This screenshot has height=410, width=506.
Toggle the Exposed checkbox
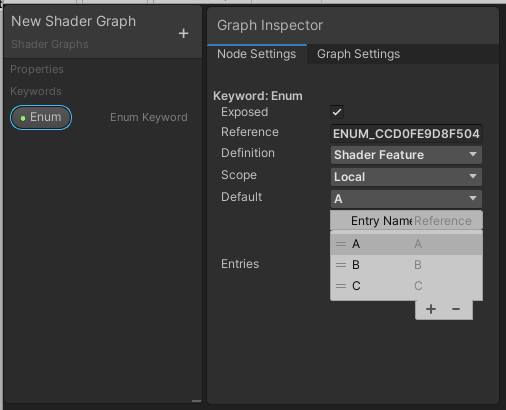tap(337, 112)
